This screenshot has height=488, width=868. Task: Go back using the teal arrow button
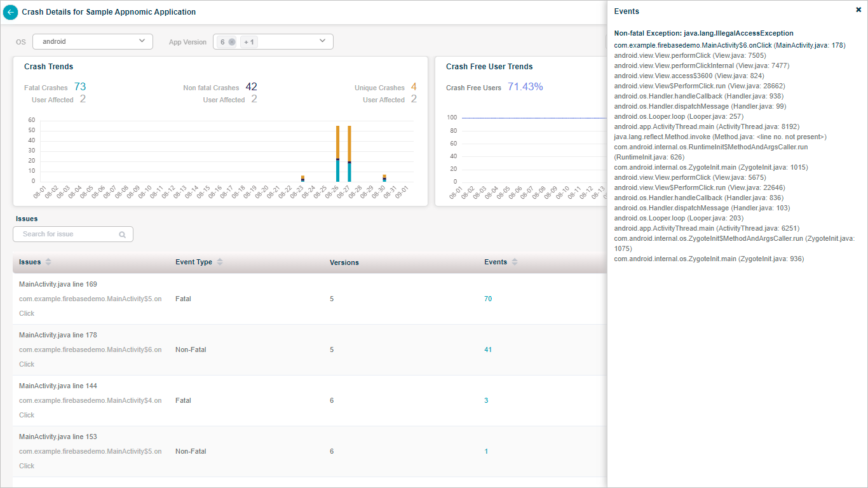click(x=11, y=12)
